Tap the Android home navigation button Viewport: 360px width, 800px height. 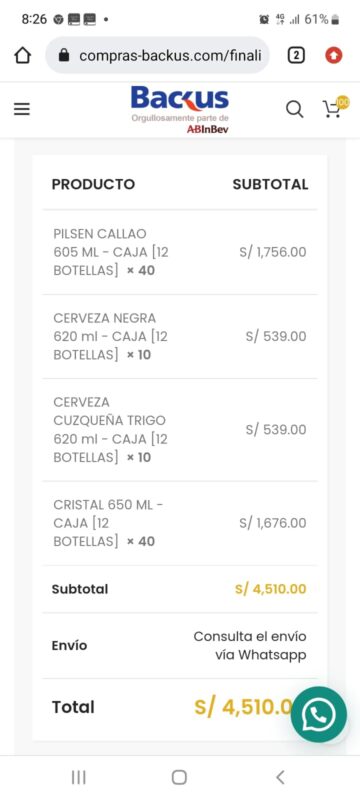179,777
